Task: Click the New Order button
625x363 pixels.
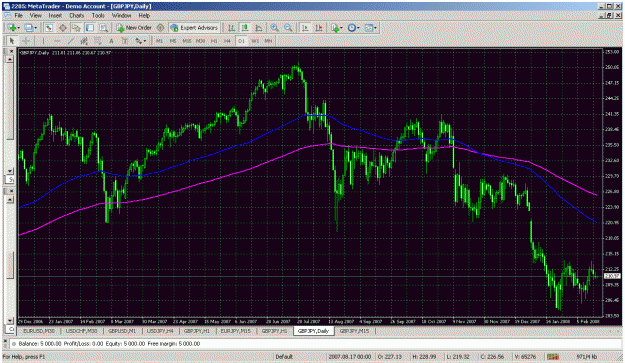Action: pyautogui.click(x=134, y=27)
